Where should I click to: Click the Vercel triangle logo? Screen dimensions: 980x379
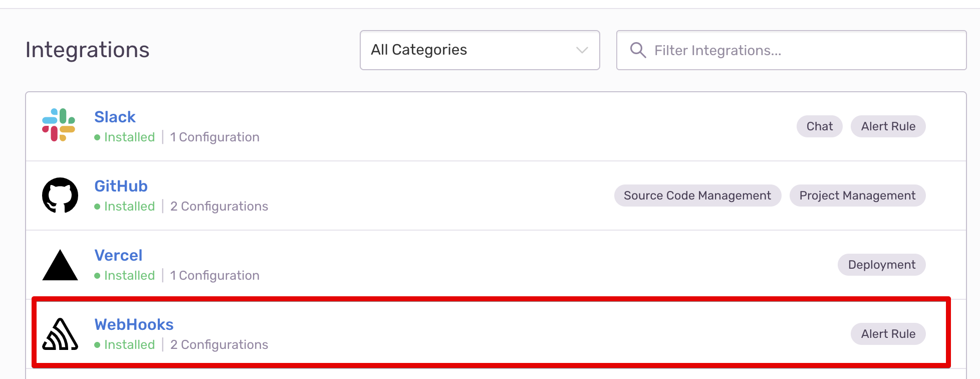[60, 265]
